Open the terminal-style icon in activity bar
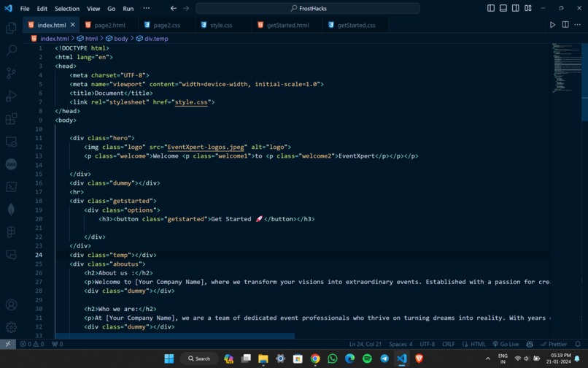This screenshot has height=368, width=588. [11, 187]
